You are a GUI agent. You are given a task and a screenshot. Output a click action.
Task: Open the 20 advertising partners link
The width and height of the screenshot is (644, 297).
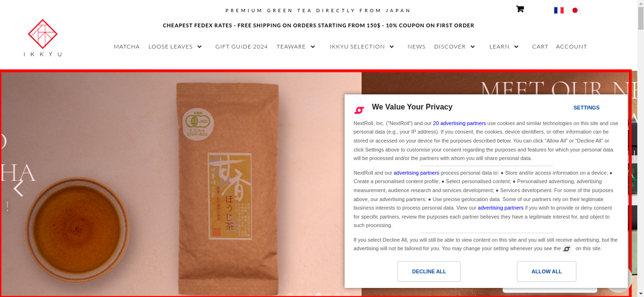click(459, 123)
